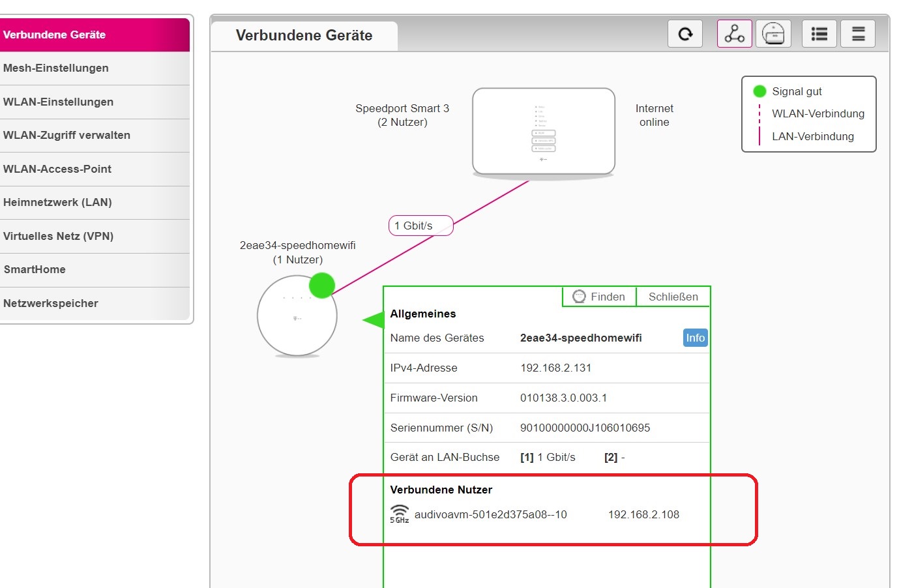Click the 5 GHz WLAN icon

(x=400, y=514)
